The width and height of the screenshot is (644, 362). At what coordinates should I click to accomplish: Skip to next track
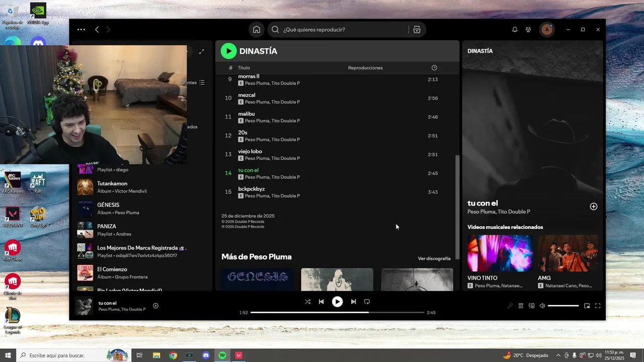(x=353, y=302)
